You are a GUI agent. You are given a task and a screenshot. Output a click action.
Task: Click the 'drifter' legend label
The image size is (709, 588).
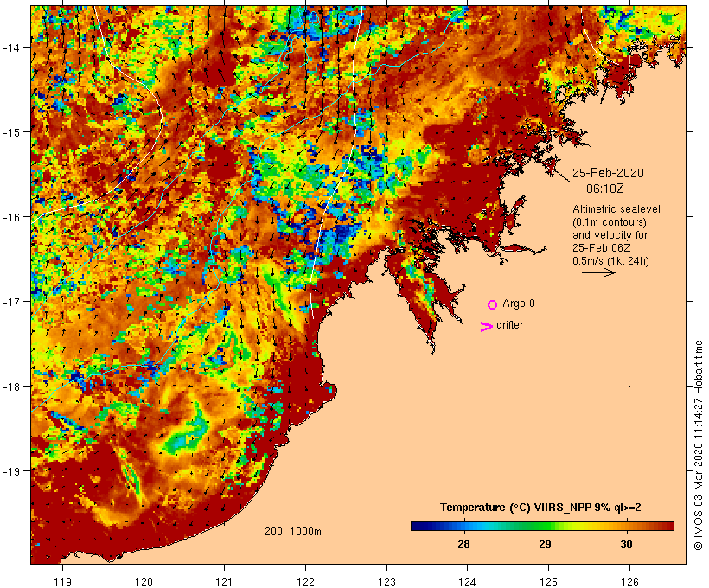tap(509, 325)
